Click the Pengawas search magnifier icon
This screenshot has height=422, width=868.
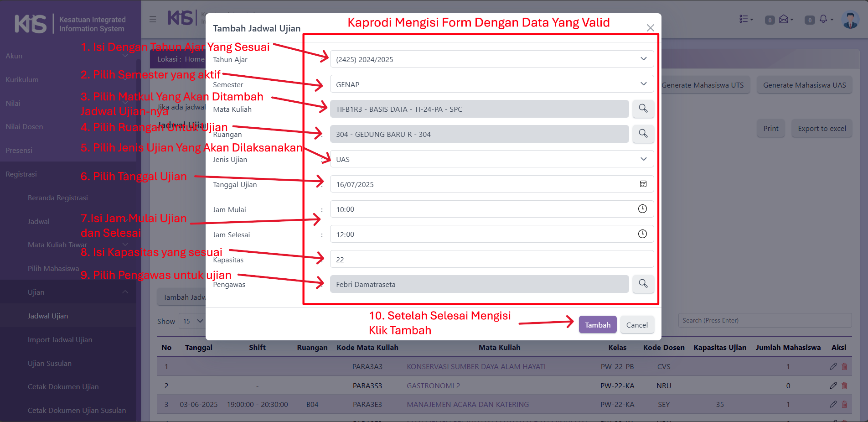coord(643,284)
